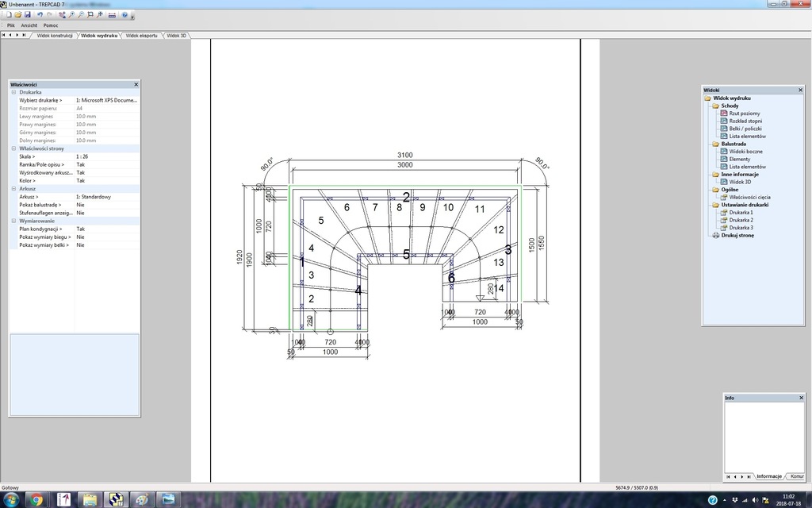812x508 pixels.
Task: Open a file via folder icon
Action: pyautogui.click(x=17, y=15)
